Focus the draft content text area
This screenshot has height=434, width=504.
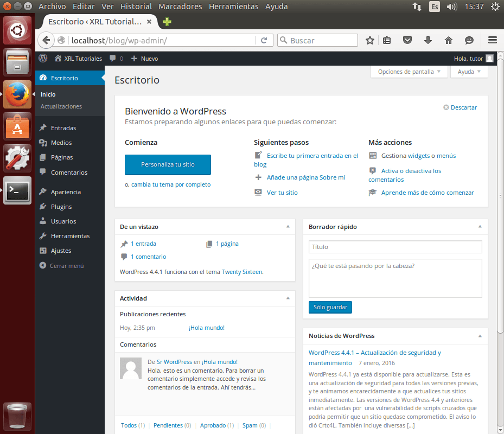click(395, 278)
